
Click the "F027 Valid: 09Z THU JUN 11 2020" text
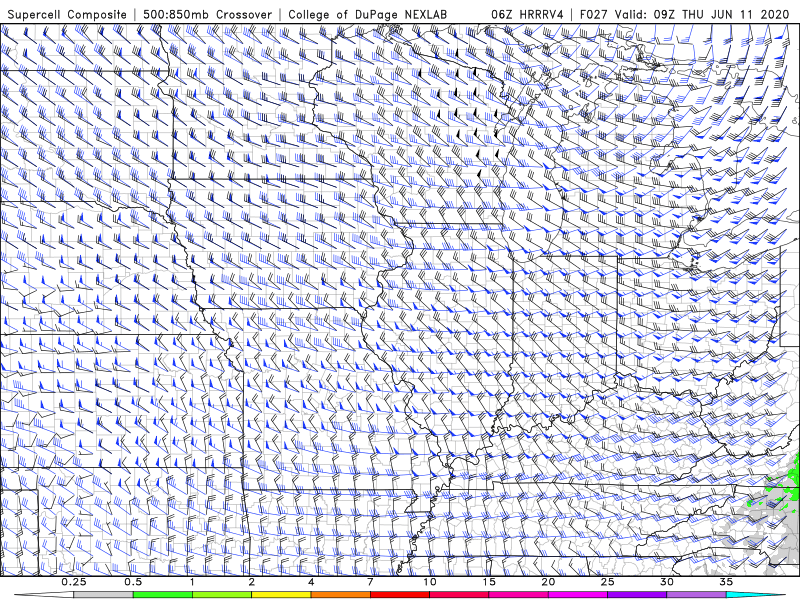pos(684,14)
